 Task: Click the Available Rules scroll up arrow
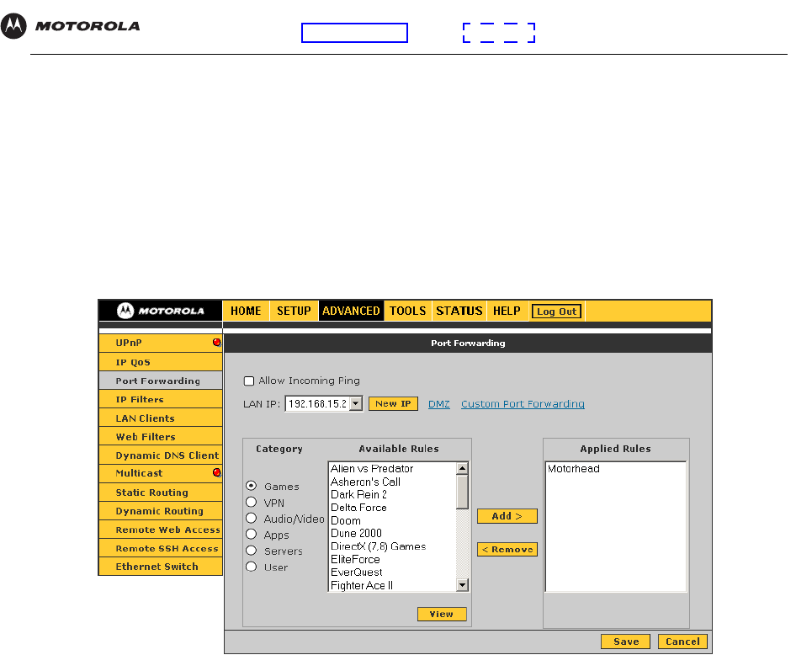click(x=463, y=468)
